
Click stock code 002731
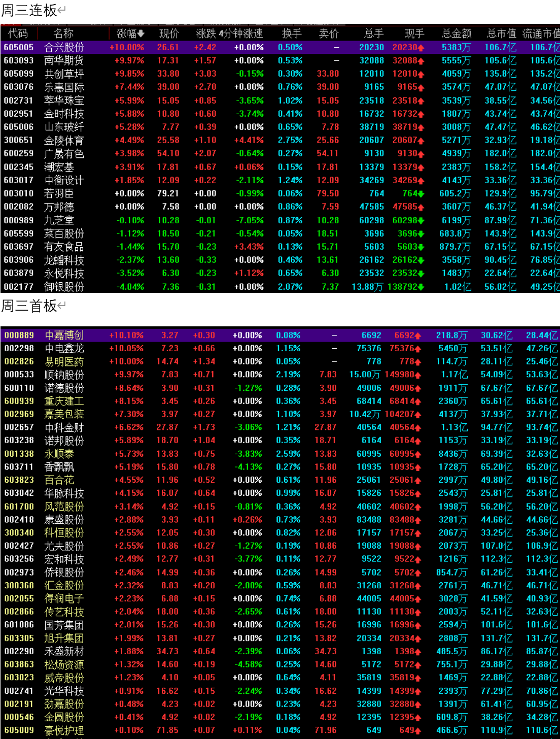tap(19, 100)
